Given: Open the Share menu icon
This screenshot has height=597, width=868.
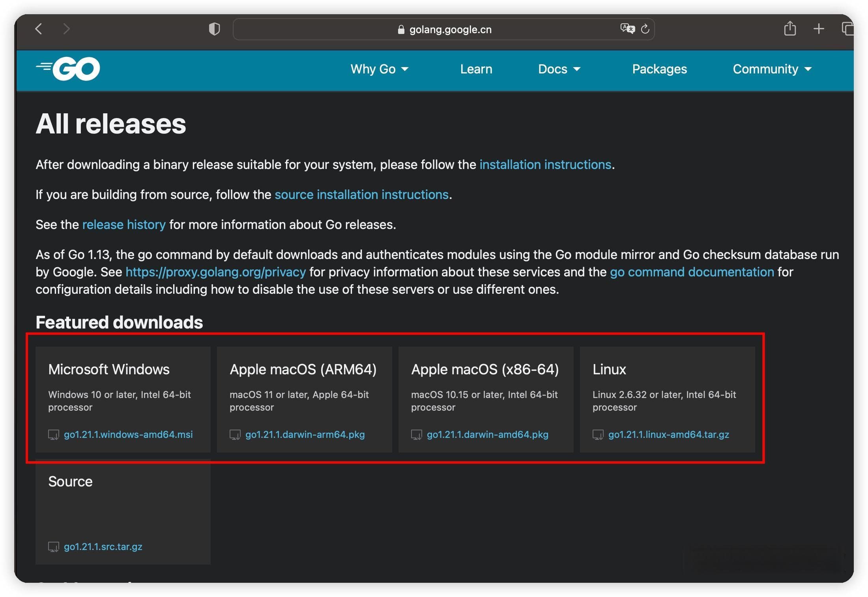Looking at the screenshot, I should coord(790,28).
